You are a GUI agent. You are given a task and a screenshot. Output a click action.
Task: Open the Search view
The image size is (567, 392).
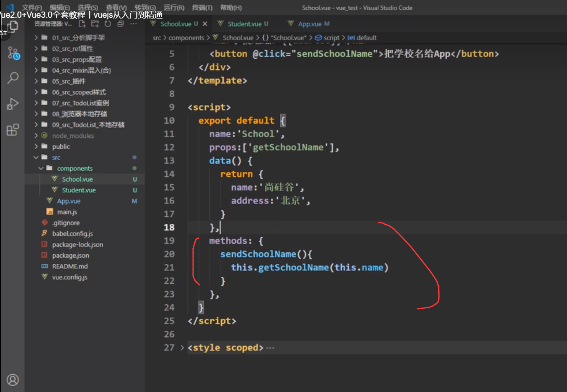[13, 78]
